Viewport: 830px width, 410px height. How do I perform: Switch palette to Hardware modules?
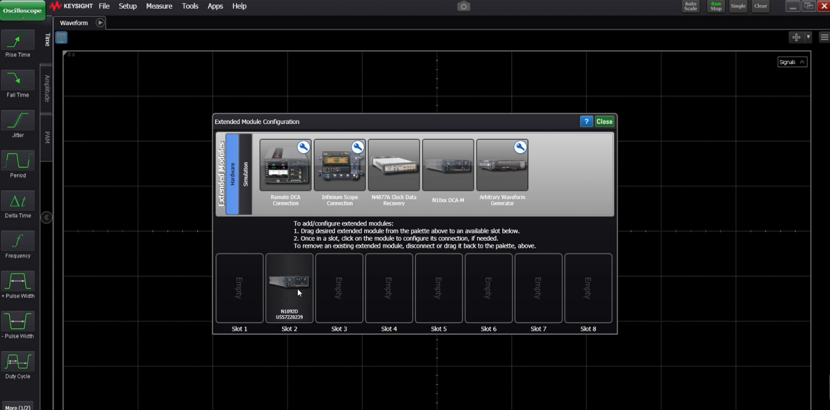[232, 174]
